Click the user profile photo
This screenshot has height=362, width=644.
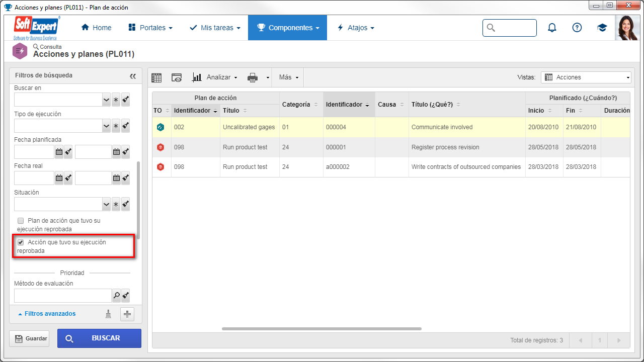point(627,28)
